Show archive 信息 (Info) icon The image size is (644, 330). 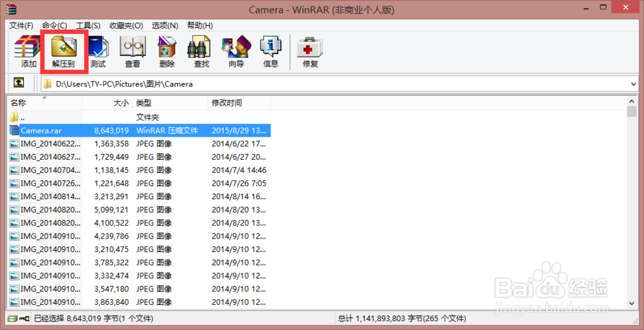[x=270, y=52]
